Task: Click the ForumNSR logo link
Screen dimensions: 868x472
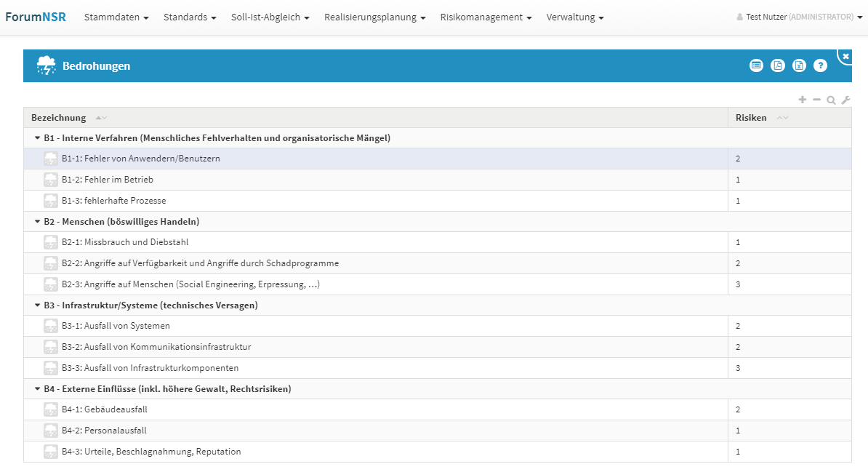Action: (36, 17)
